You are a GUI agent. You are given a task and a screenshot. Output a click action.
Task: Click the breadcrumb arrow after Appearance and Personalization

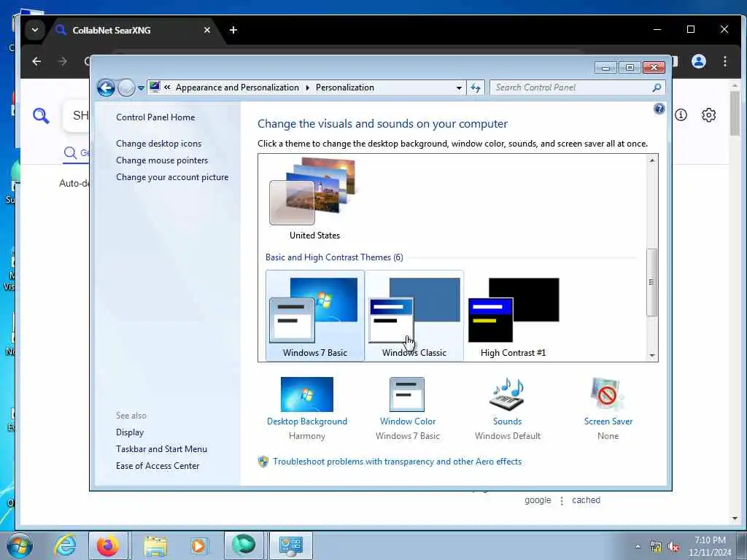pyautogui.click(x=307, y=87)
